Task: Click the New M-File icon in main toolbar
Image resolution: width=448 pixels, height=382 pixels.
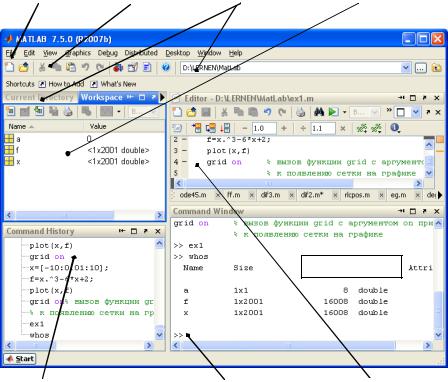Action: [x=10, y=68]
